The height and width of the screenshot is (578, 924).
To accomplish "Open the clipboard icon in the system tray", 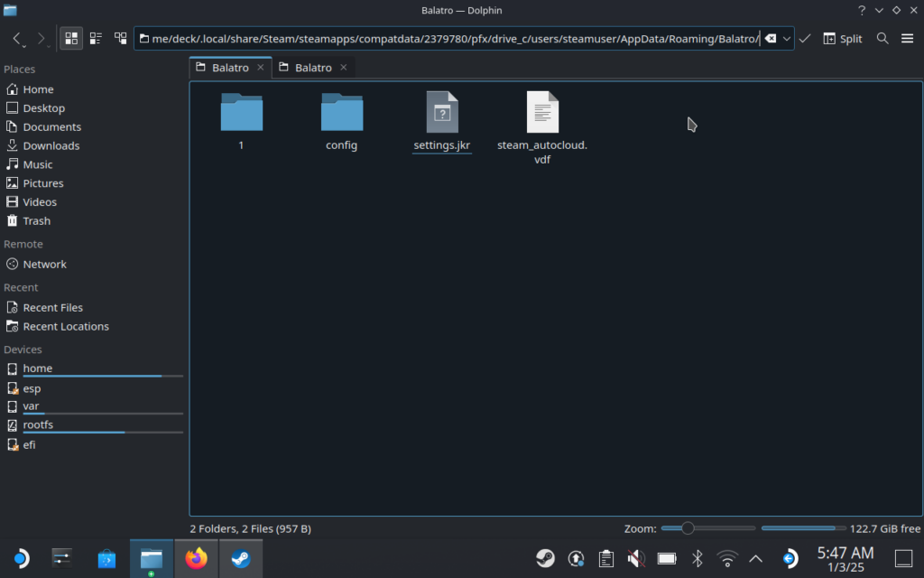I will pos(606,559).
